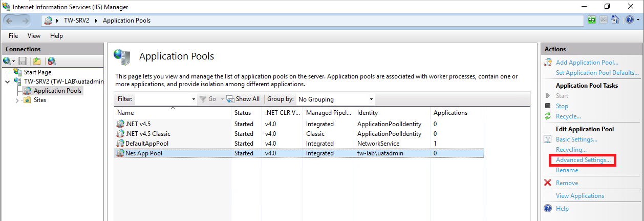644x221 pixels.
Task: Click the Up folder icon in Connections
Action: pyautogui.click(x=37, y=61)
